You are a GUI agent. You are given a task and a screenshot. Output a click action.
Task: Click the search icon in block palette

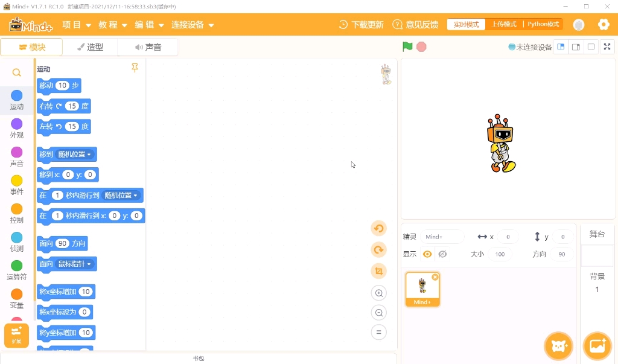click(x=16, y=72)
